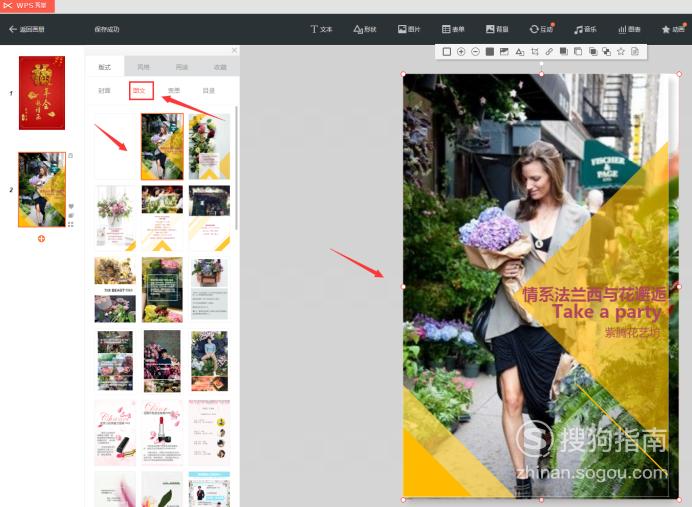Select the 情系法兰西 headline text on canvas

pyautogui.click(x=594, y=294)
